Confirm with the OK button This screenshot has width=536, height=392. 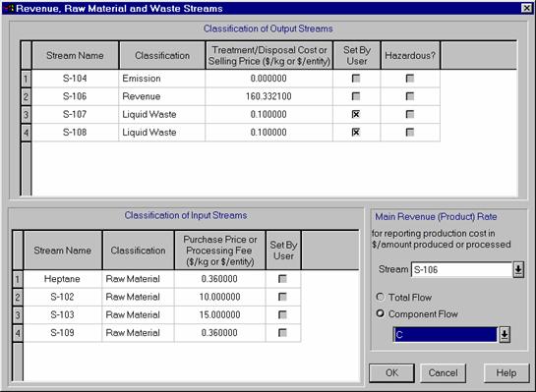point(391,373)
